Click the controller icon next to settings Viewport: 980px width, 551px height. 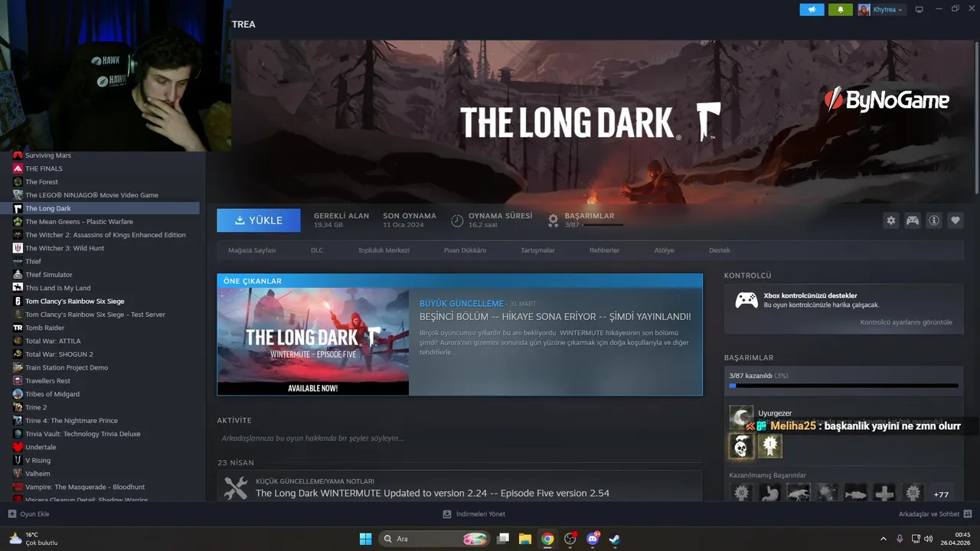click(x=913, y=220)
